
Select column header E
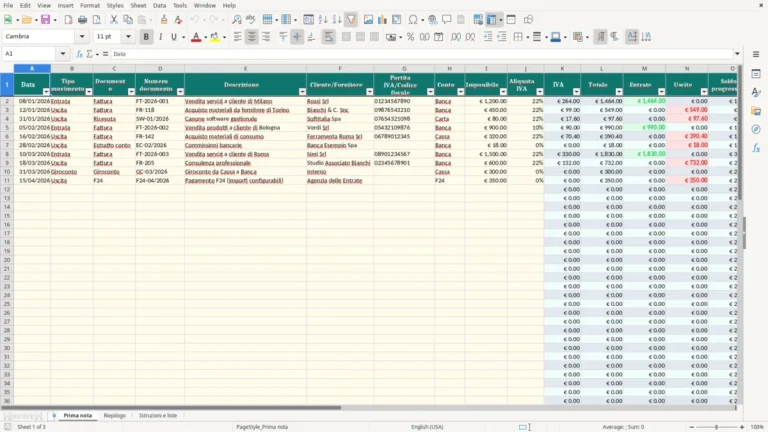click(x=245, y=69)
